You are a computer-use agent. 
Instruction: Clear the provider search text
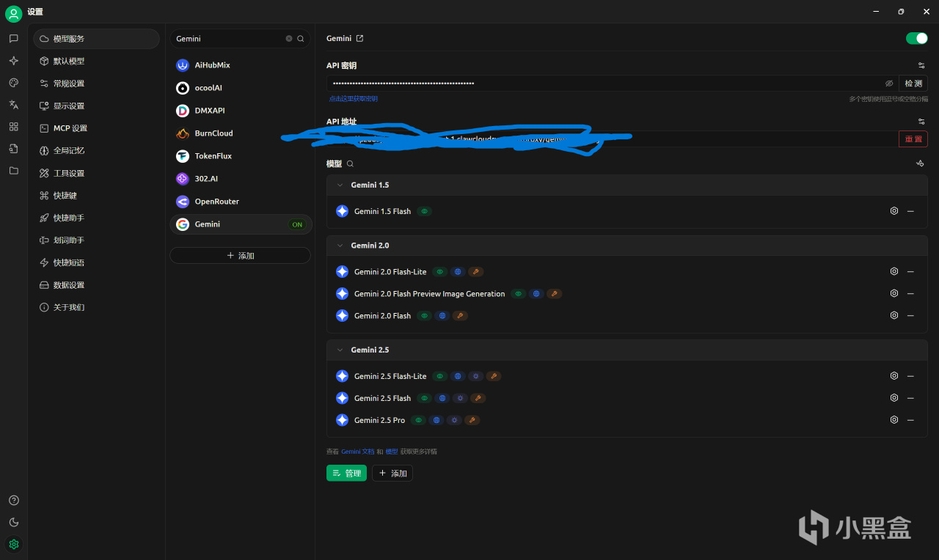coord(289,39)
